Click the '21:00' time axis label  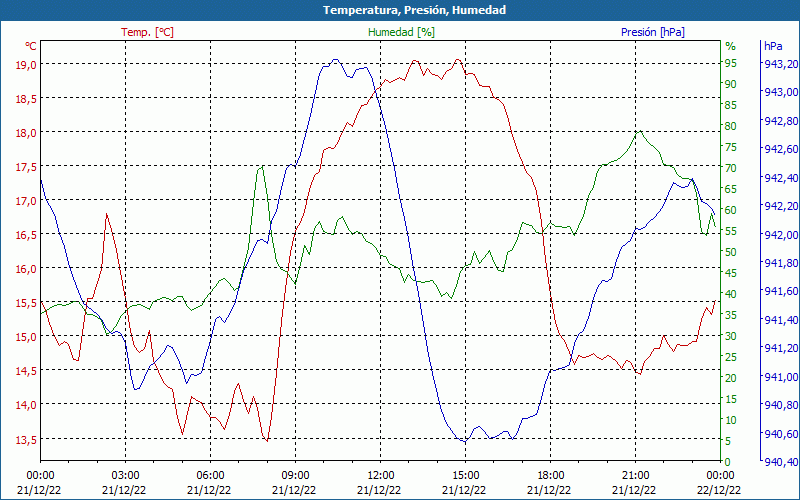click(x=635, y=476)
